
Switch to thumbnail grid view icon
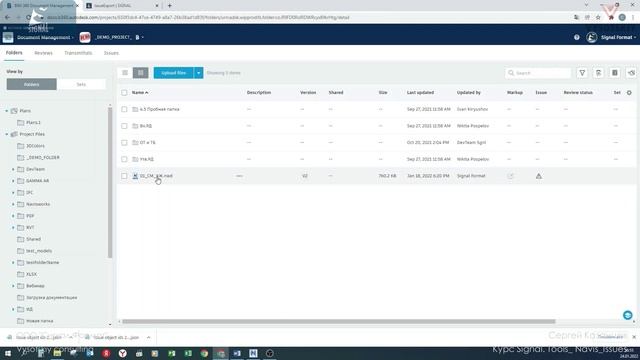[x=141, y=73]
